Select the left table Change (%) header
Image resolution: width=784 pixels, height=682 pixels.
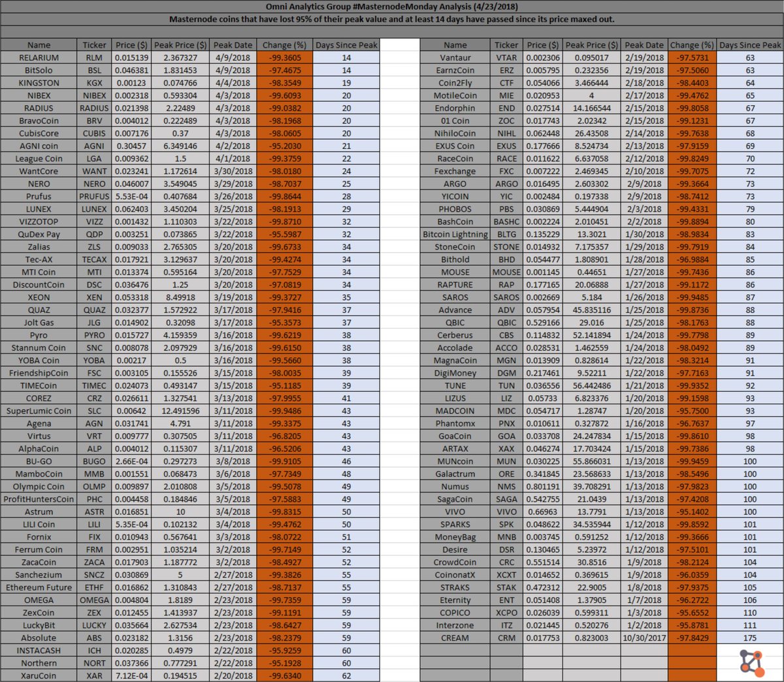(285, 45)
